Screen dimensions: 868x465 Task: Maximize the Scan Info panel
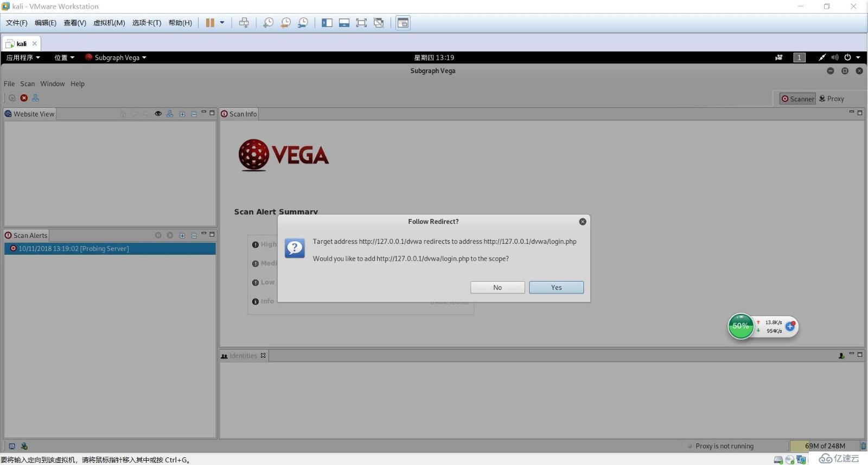coord(860,112)
